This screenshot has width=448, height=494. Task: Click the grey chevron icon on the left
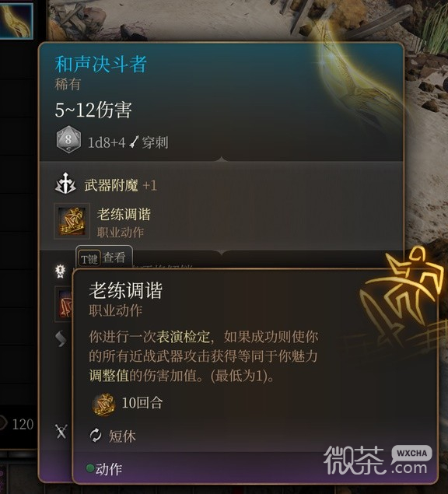pyautogui.click(x=61, y=338)
